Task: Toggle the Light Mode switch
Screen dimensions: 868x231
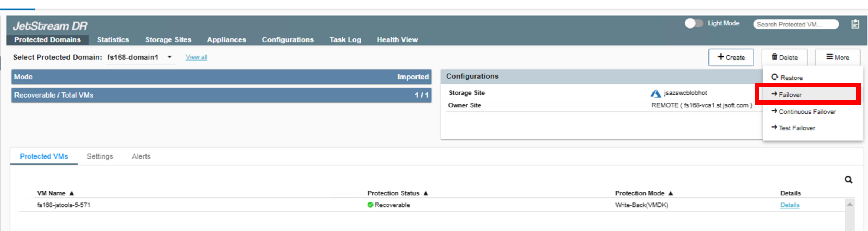Action: 693,23
